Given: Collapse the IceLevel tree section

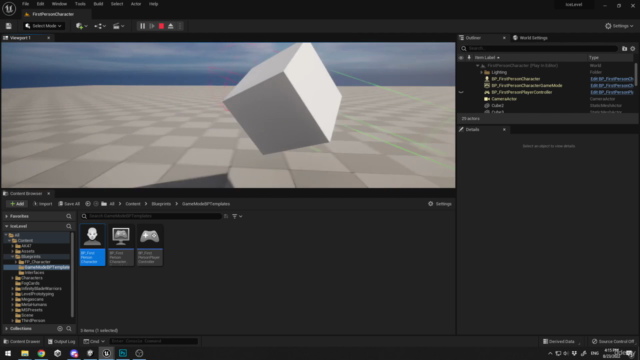Looking at the screenshot, I should click(x=7, y=226).
